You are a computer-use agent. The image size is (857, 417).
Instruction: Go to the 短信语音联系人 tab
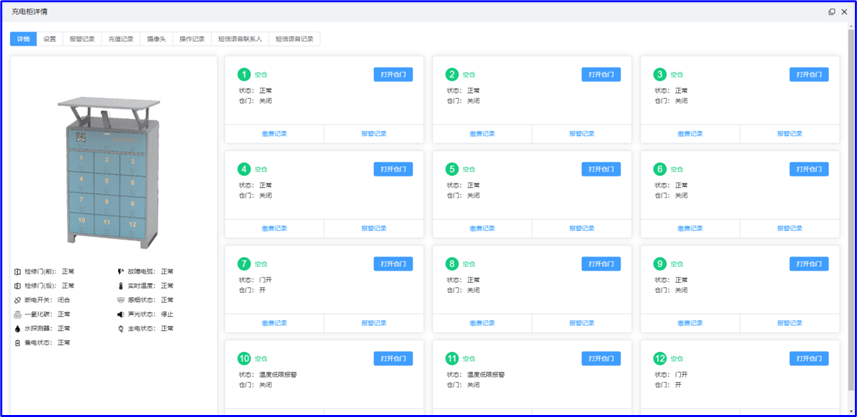240,39
